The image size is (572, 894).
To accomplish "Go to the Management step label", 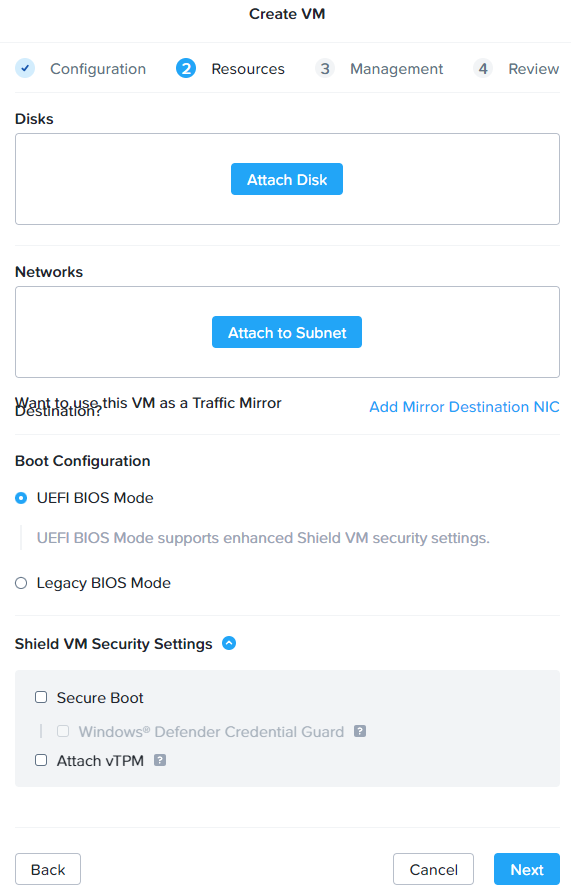I will point(396,69).
